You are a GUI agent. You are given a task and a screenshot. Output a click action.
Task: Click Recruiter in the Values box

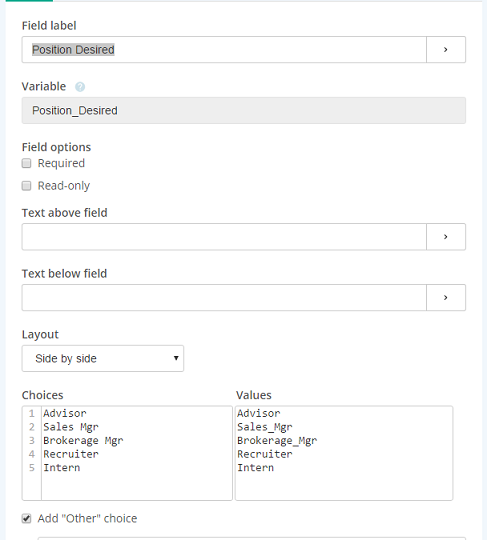tap(265, 454)
